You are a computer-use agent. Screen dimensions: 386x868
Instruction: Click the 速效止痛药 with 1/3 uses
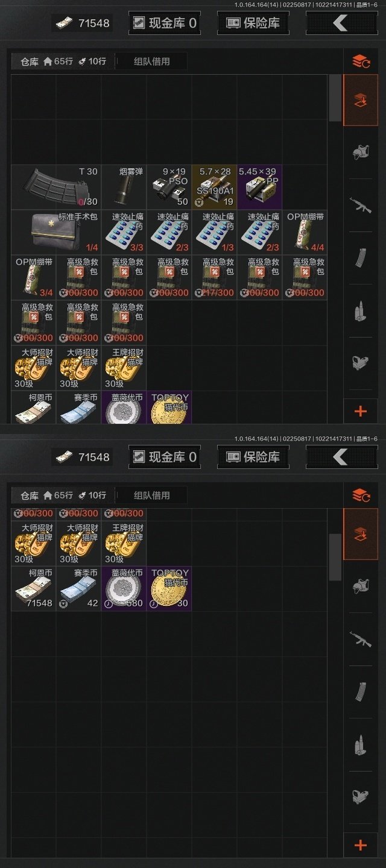coord(214,232)
